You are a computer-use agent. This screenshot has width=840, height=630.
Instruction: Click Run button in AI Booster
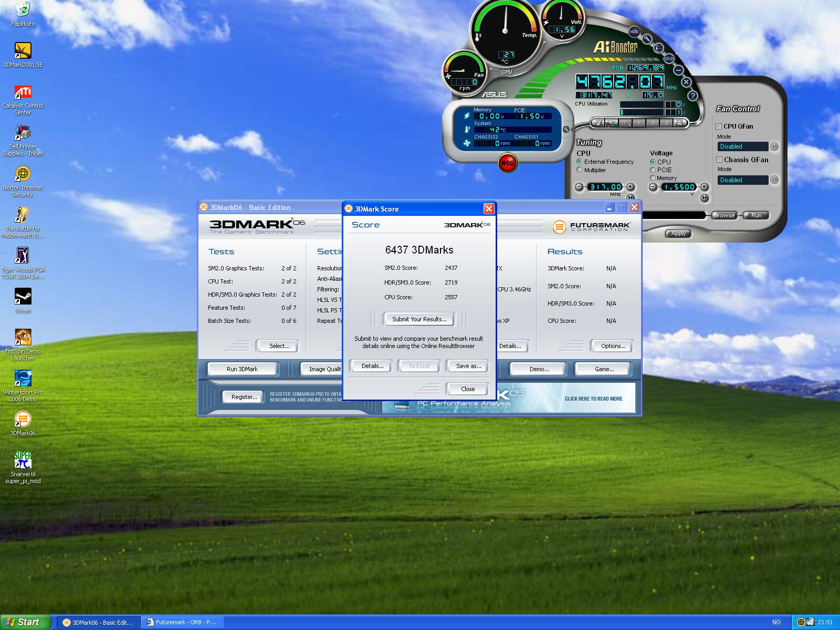[x=756, y=215]
